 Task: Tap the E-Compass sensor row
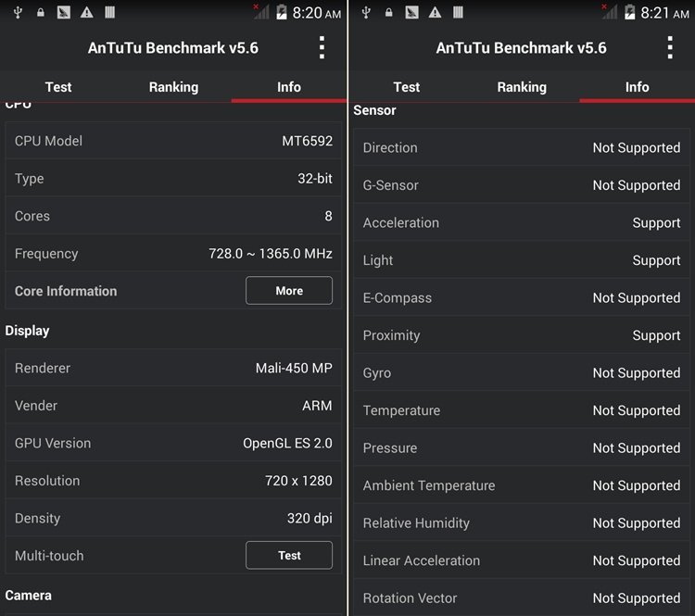(x=522, y=298)
